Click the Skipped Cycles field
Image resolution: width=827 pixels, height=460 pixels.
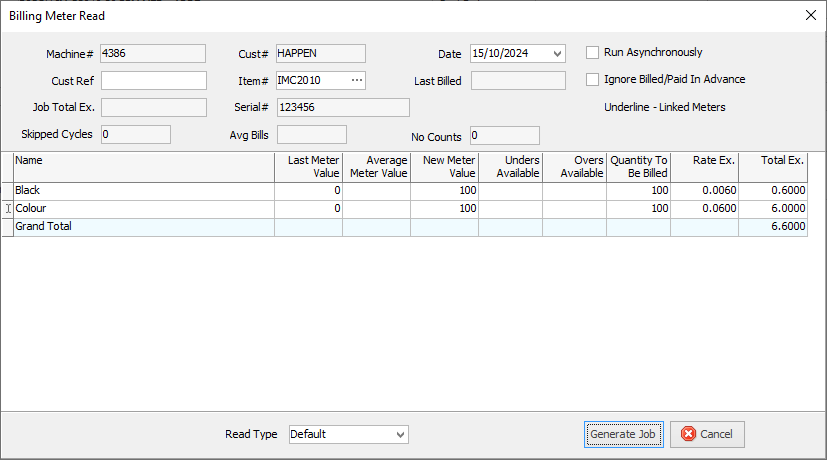[x=135, y=134]
